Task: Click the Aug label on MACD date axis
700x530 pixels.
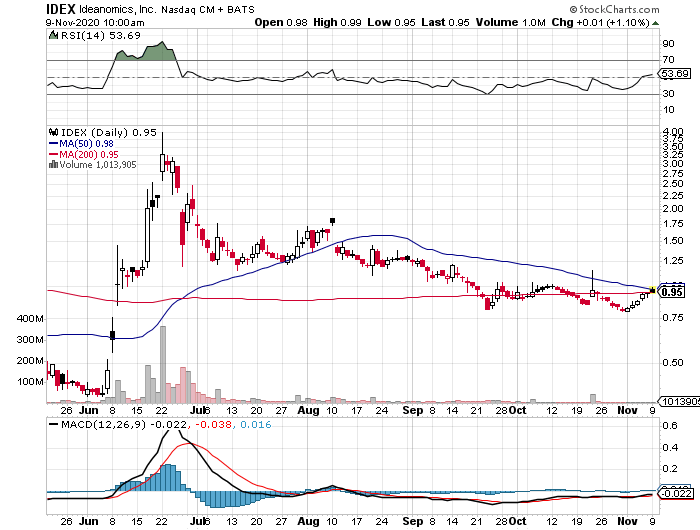Action: coord(308,521)
